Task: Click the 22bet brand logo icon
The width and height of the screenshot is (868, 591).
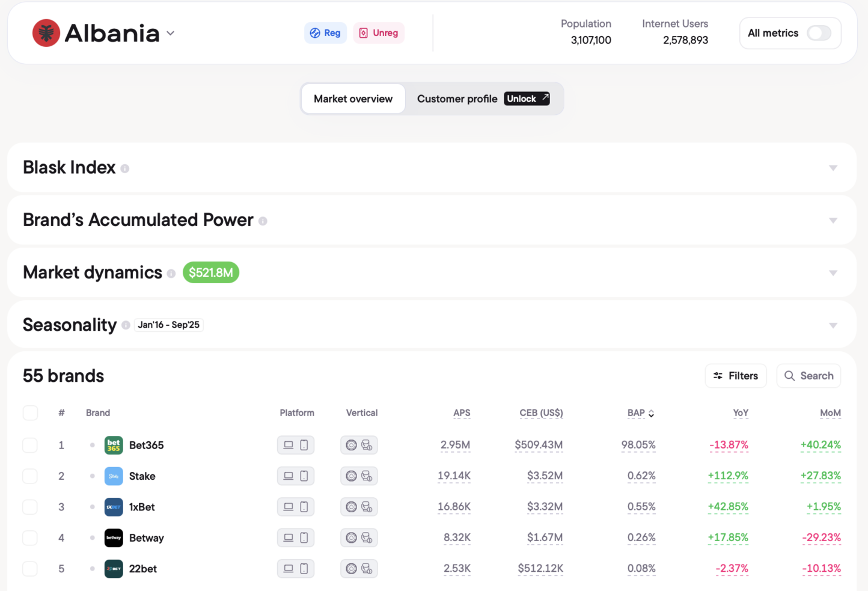Action: coord(114,569)
